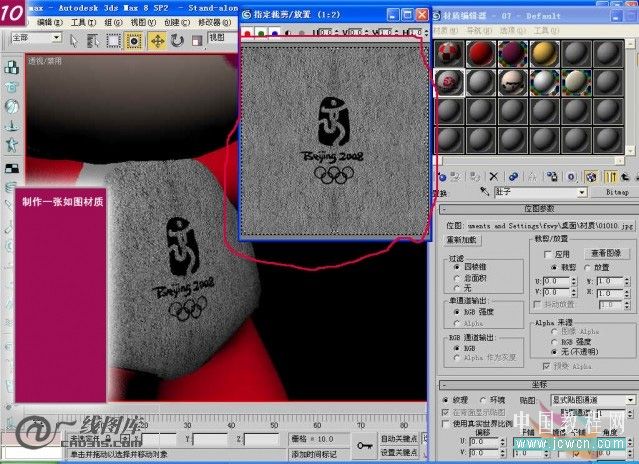Open the 工具(T) menu
The image size is (639, 464).
coord(83,22)
